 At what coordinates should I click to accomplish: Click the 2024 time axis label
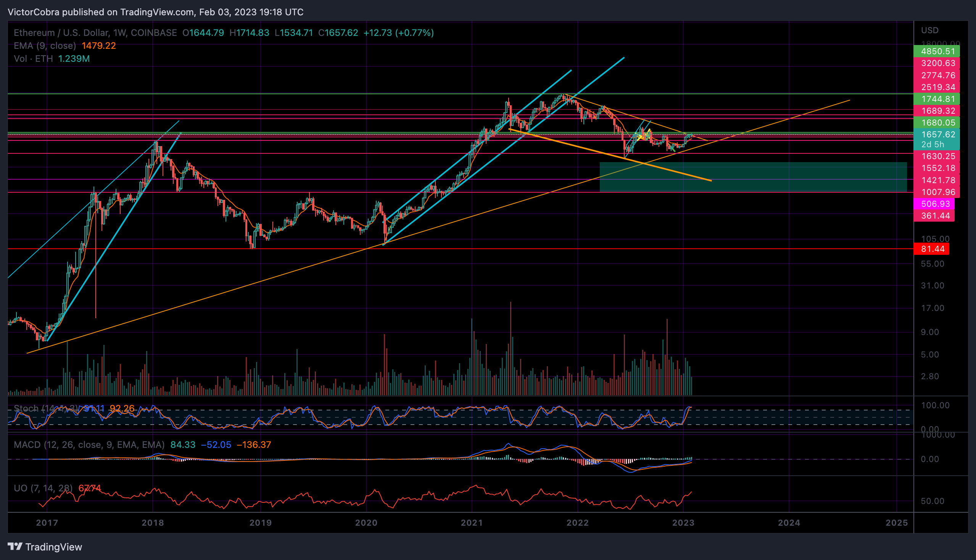coord(789,523)
